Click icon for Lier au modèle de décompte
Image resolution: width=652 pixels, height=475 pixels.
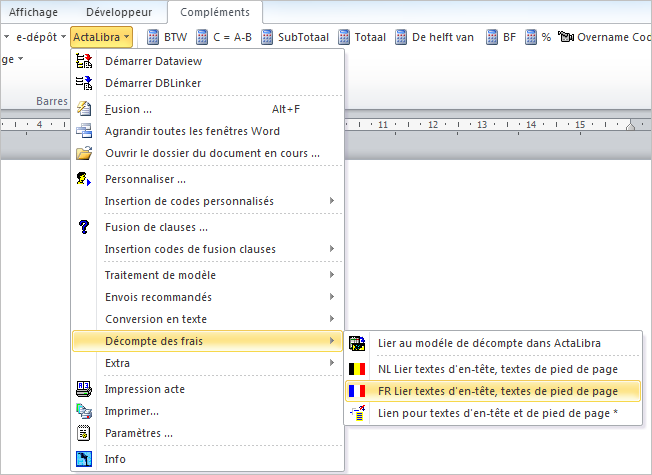point(357,343)
